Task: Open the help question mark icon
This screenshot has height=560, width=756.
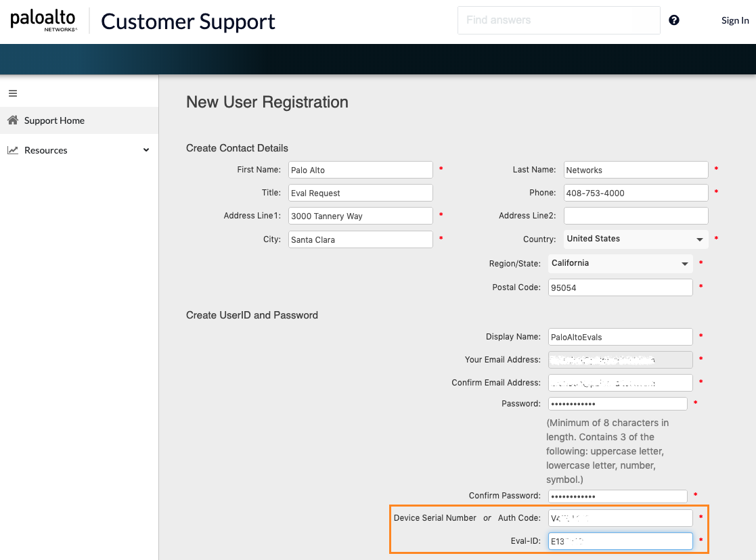Action: coord(673,20)
